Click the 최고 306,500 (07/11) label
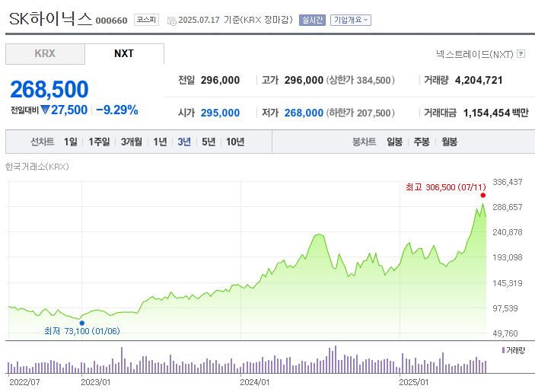Screen dimensions: 535x392 [x=446, y=187]
